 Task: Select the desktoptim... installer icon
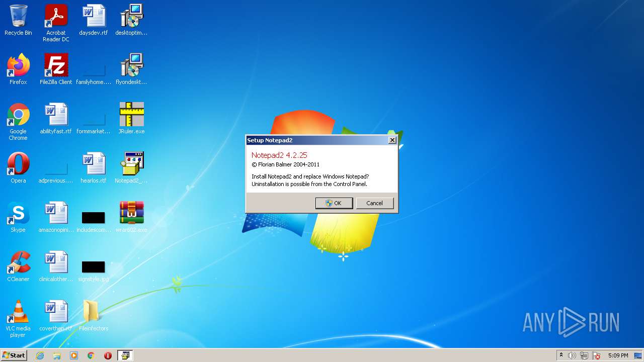point(131,21)
